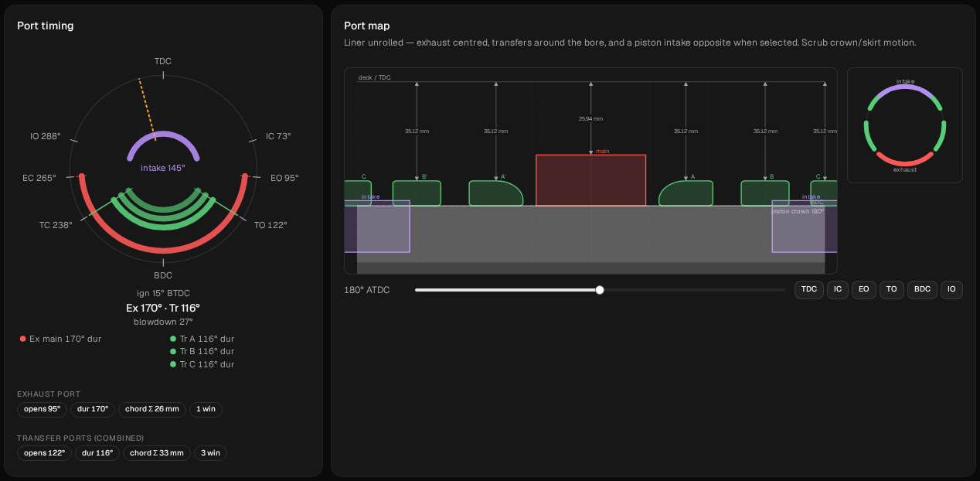Click the 'EC 265°' timing label

(39, 178)
